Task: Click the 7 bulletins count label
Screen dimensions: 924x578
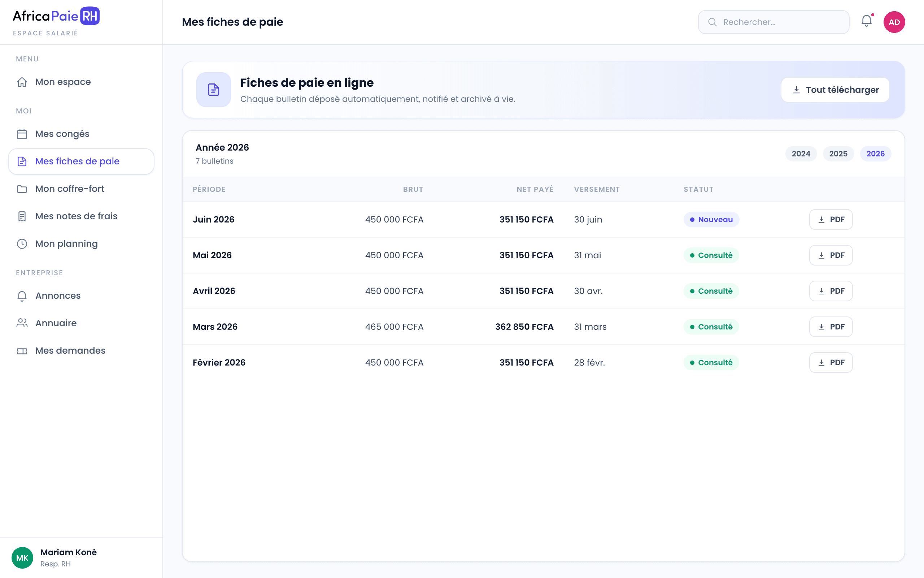Action: point(214,161)
